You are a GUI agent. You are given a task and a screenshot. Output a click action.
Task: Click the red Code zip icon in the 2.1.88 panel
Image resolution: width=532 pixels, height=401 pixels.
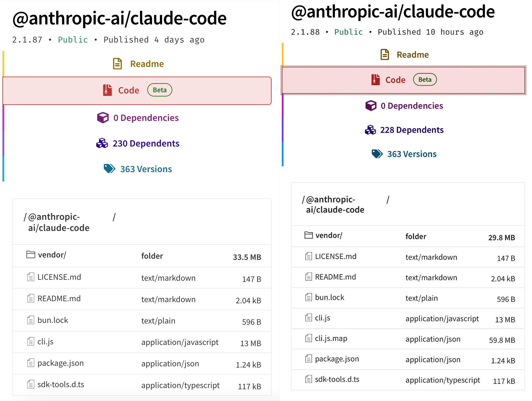tap(375, 80)
